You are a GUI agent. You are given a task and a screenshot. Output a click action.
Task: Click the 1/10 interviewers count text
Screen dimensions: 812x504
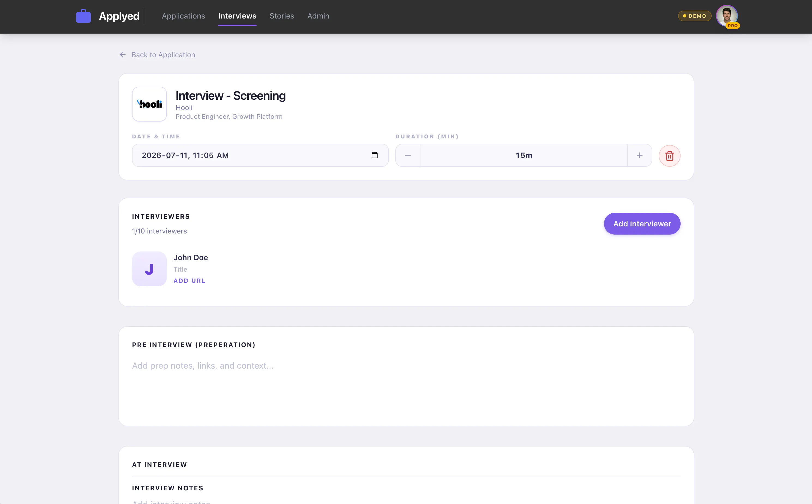click(160, 231)
